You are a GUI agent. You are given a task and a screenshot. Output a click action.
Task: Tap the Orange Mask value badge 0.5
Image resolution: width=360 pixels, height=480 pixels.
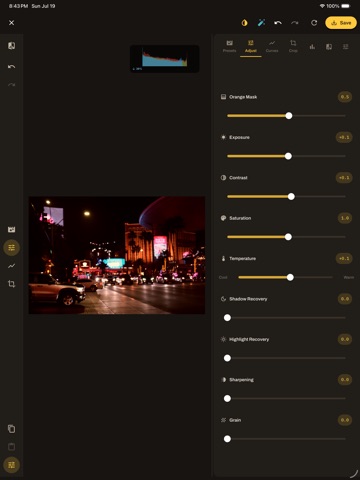tap(345, 97)
